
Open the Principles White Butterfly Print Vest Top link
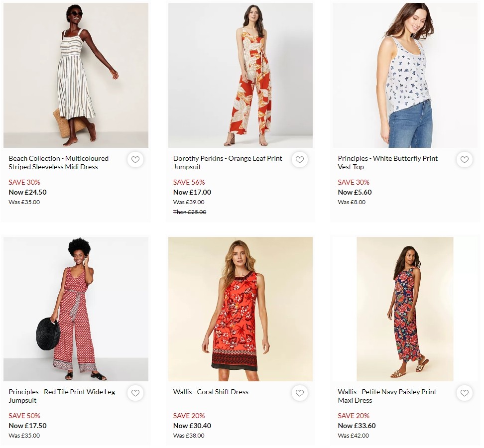pos(387,162)
